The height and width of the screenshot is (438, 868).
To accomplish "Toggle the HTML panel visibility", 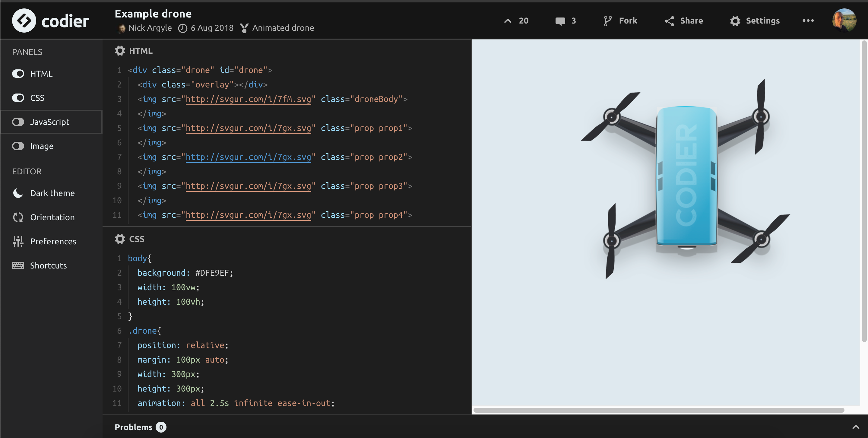I will pyautogui.click(x=18, y=73).
